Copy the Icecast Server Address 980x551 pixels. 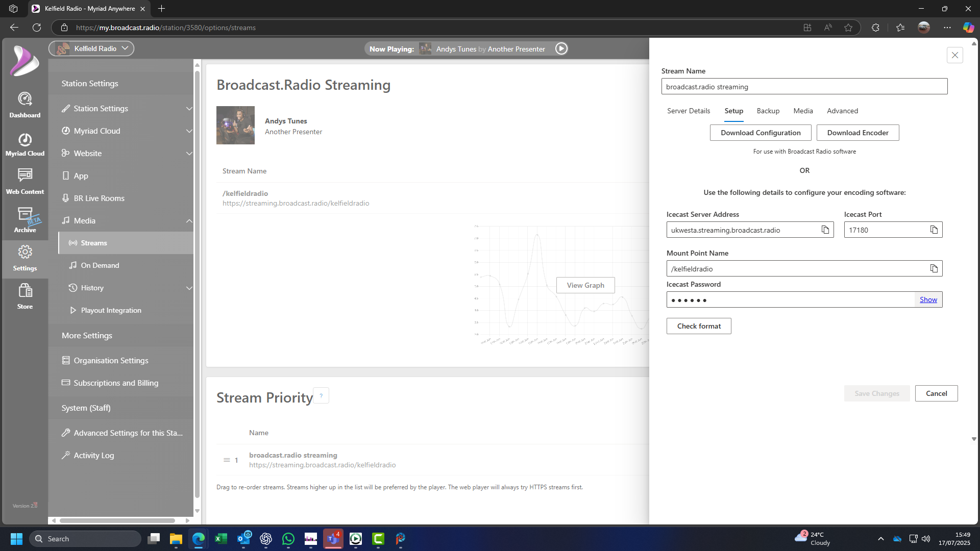coord(825,230)
